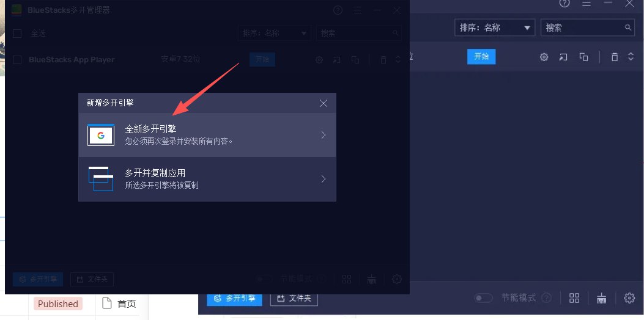Choose the 多开并复制应用 option
This screenshot has width=644, height=320.
pos(207,179)
